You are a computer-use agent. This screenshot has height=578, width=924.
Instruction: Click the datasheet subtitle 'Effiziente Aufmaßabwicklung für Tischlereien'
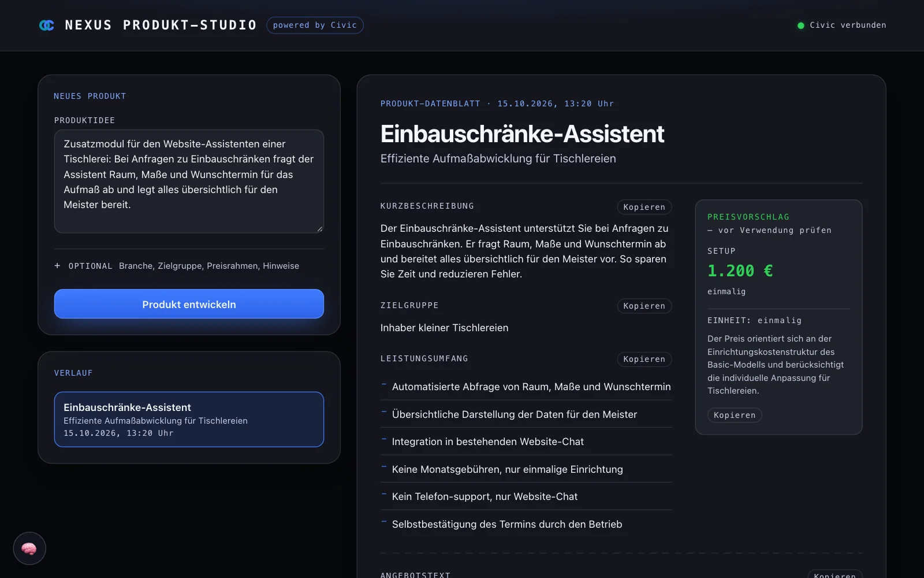coord(498,158)
